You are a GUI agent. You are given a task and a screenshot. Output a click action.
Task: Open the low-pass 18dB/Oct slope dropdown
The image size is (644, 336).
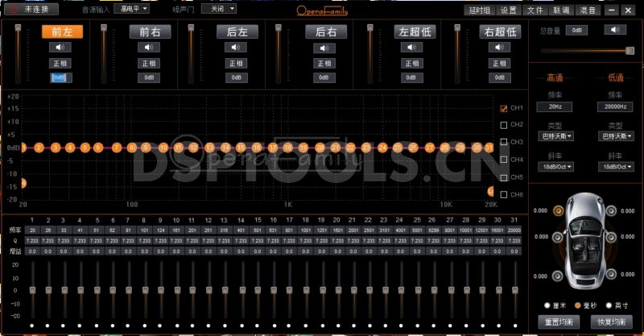pyautogui.click(x=616, y=166)
